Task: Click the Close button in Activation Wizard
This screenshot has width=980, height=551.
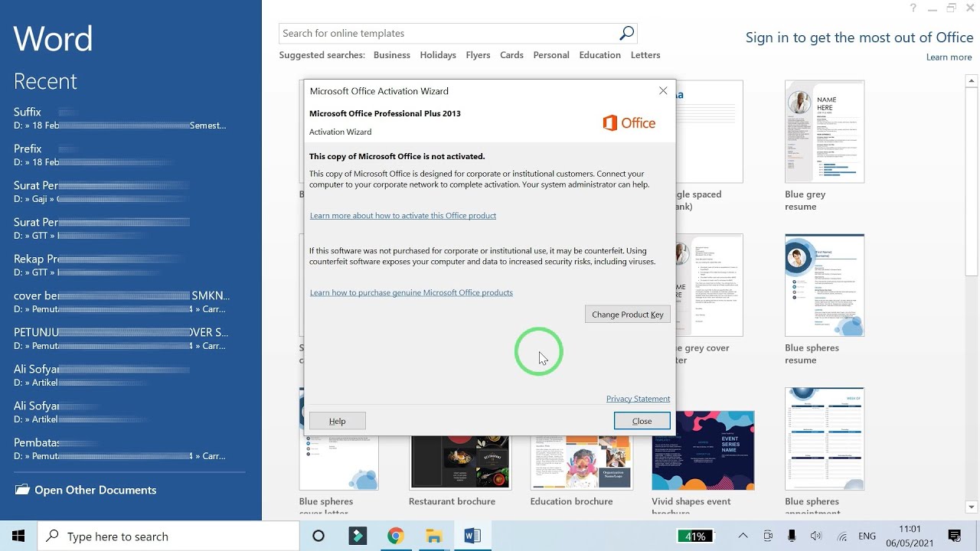Action: 642,421
